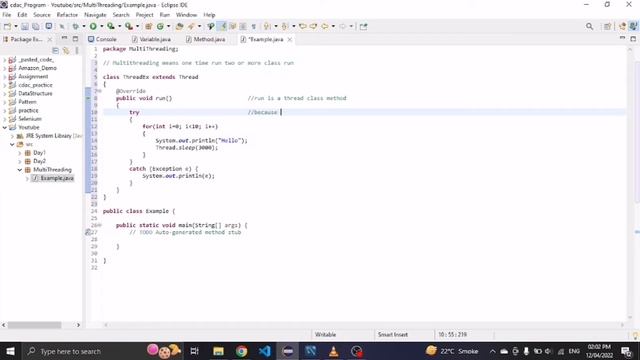Switch to the Method.java tab
640x360 pixels.
206,39
